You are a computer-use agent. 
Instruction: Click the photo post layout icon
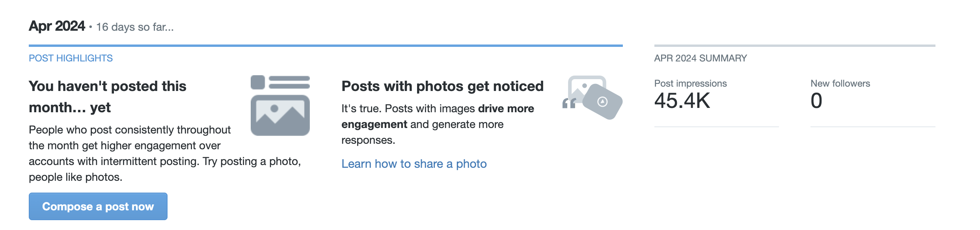280,106
